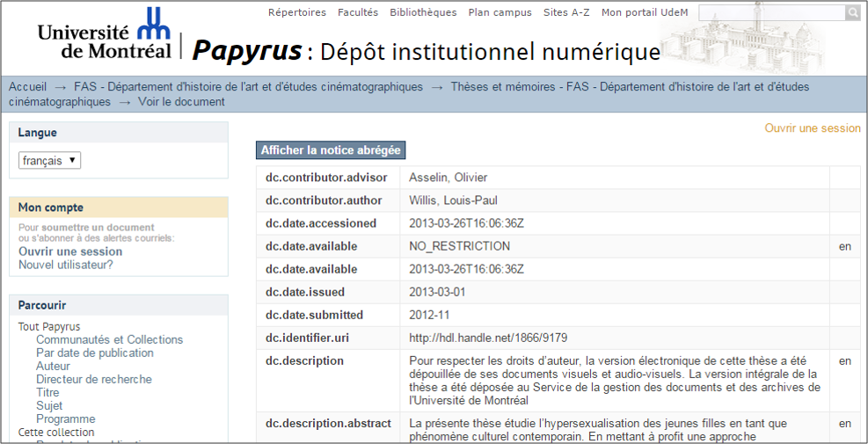868x444 pixels.
Task: Click the dc.date.submitted field label
Action: pos(315,315)
